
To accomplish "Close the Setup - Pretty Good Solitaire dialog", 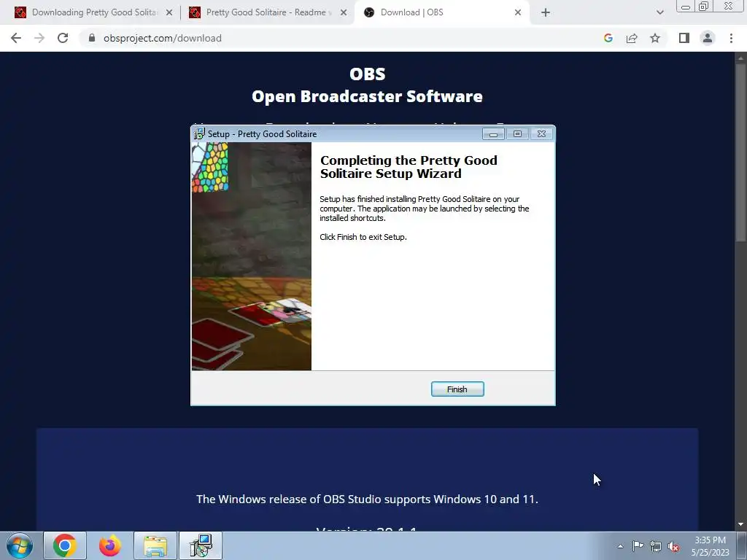I will coord(542,134).
